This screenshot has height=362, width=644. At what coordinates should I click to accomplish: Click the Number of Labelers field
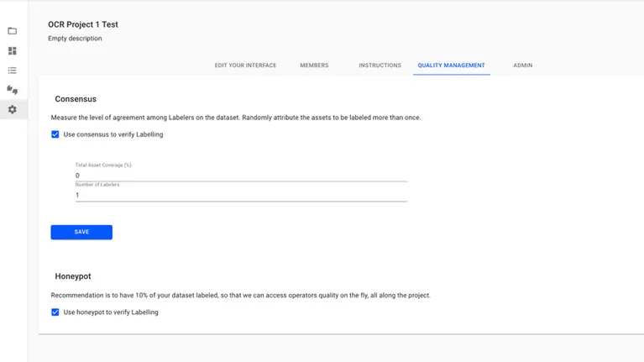[x=241, y=195]
